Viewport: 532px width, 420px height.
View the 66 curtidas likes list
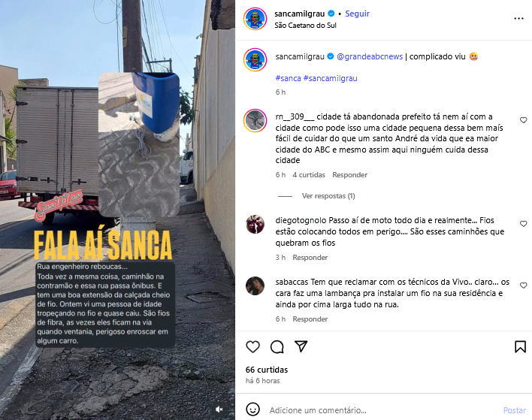click(267, 370)
